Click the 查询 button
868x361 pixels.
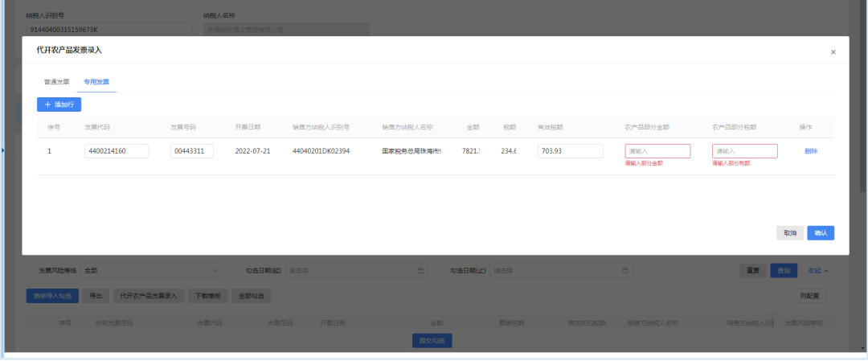[x=784, y=271]
